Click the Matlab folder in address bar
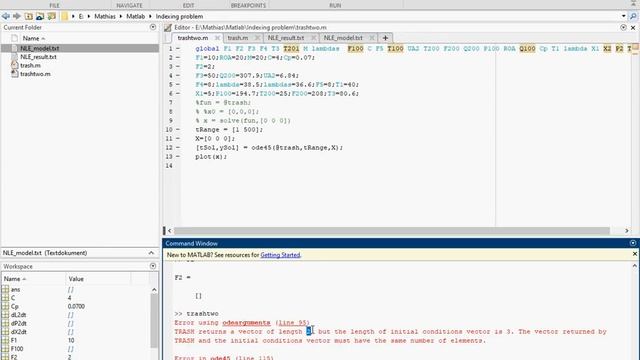 coord(136,16)
